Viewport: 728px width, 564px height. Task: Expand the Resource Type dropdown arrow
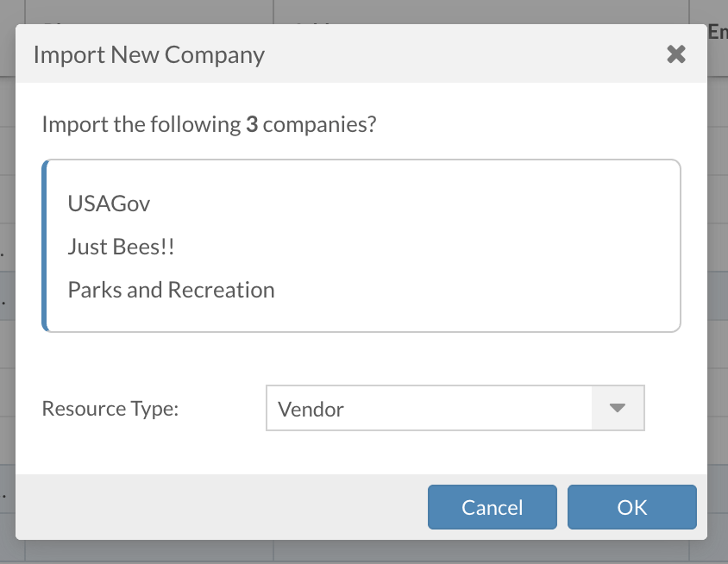pyautogui.click(x=617, y=408)
